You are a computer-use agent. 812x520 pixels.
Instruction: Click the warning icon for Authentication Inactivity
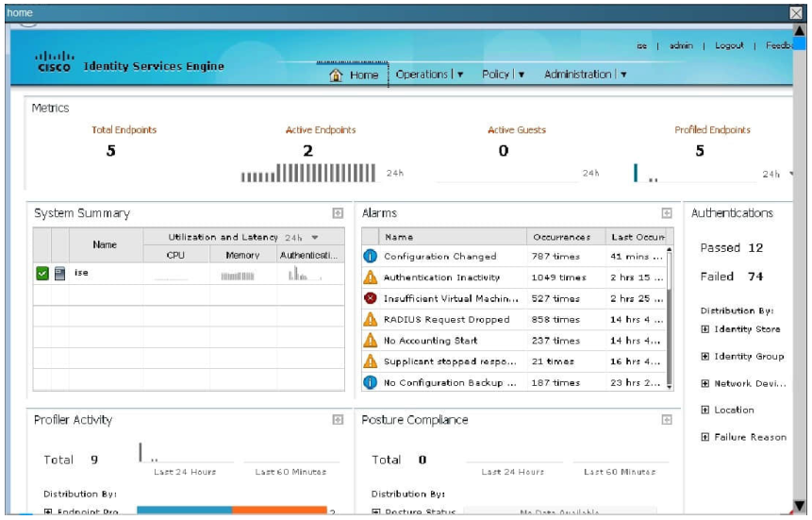[370, 277]
